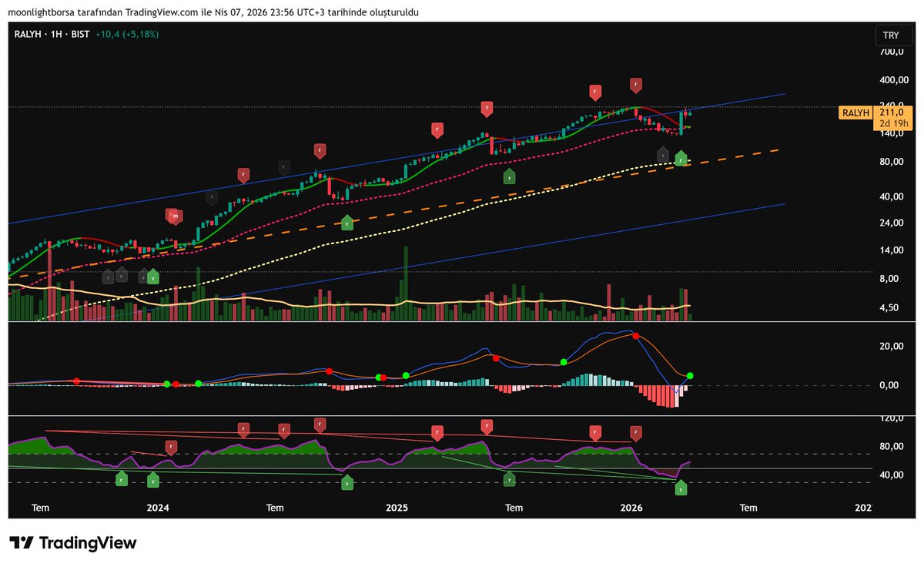Select the 2024 time axis label
The image size is (924, 567).
(x=158, y=508)
